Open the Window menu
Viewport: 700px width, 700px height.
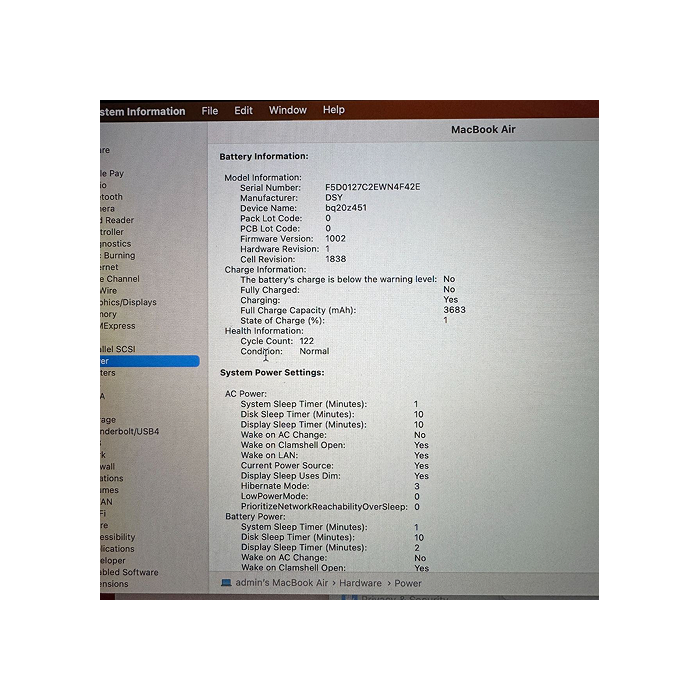(x=288, y=110)
